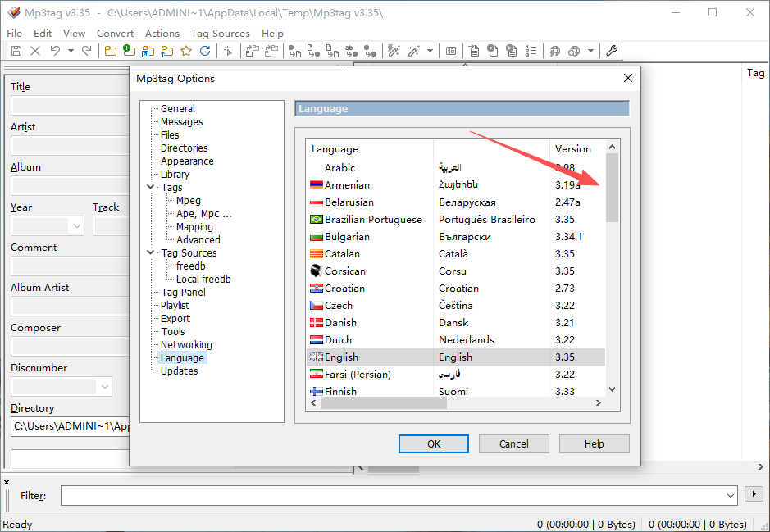The height and width of the screenshot is (532, 770).
Task: Click the Redo toolbar icon
Action: point(86,51)
